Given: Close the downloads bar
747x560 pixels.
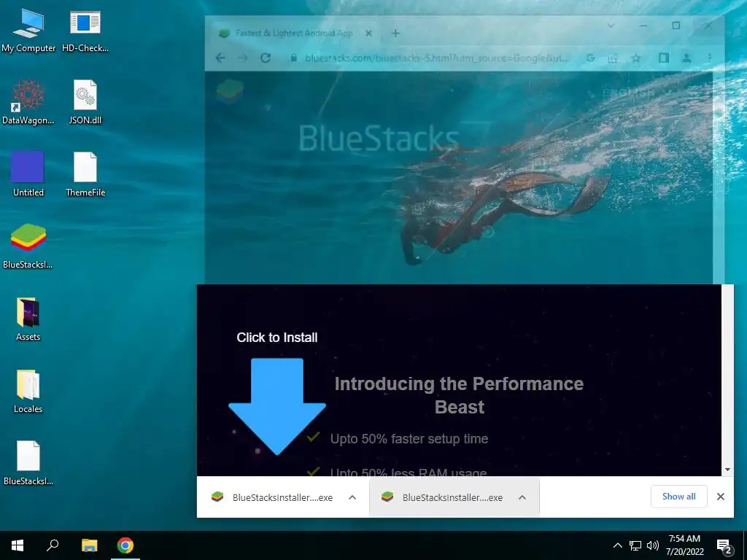Looking at the screenshot, I should point(721,497).
